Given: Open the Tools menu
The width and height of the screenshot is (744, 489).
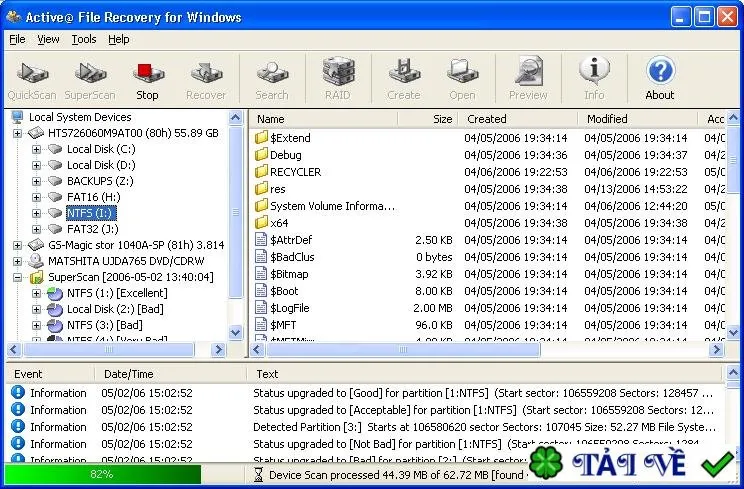Looking at the screenshot, I should [84, 39].
